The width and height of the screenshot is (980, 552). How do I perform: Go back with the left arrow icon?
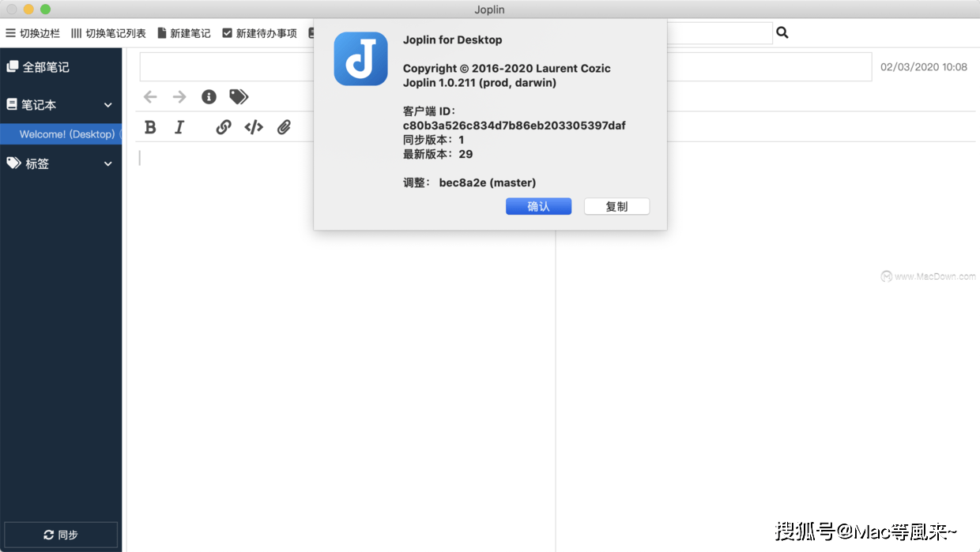(x=150, y=97)
